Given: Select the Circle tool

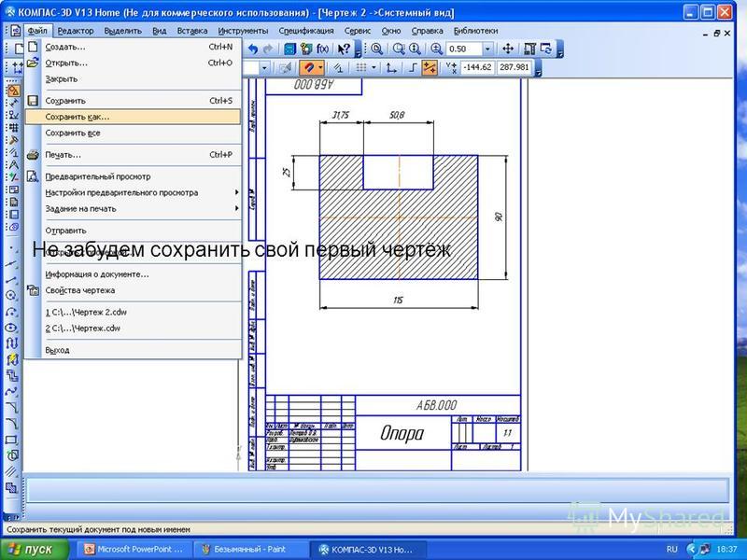Looking at the screenshot, I should point(12,296).
